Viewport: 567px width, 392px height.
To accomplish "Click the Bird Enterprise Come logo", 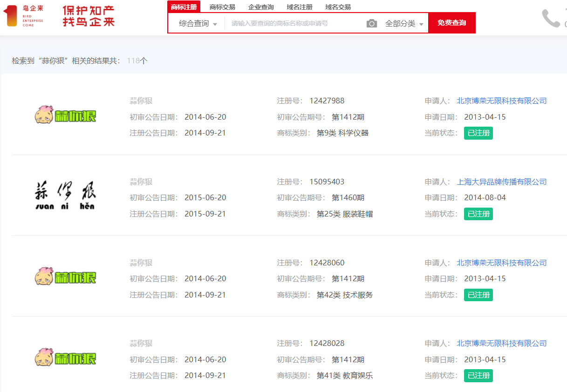I will (23, 16).
